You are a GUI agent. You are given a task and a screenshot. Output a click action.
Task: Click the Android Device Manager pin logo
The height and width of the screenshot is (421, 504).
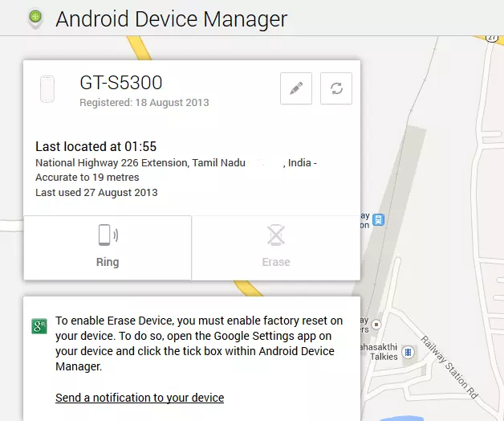point(35,18)
